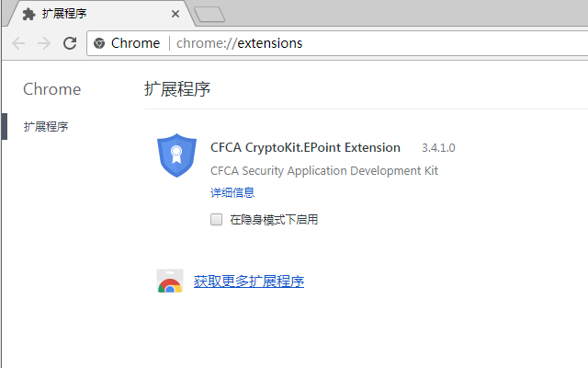588x368 pixels.
Task: Click the Chrome site info icon in address bar
Action: tap(99, 43)
